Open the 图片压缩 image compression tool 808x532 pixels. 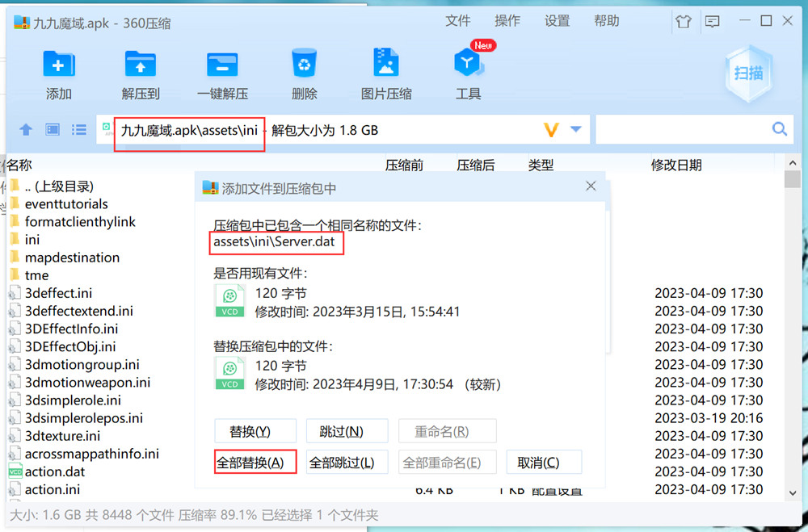tap(386, 65)
